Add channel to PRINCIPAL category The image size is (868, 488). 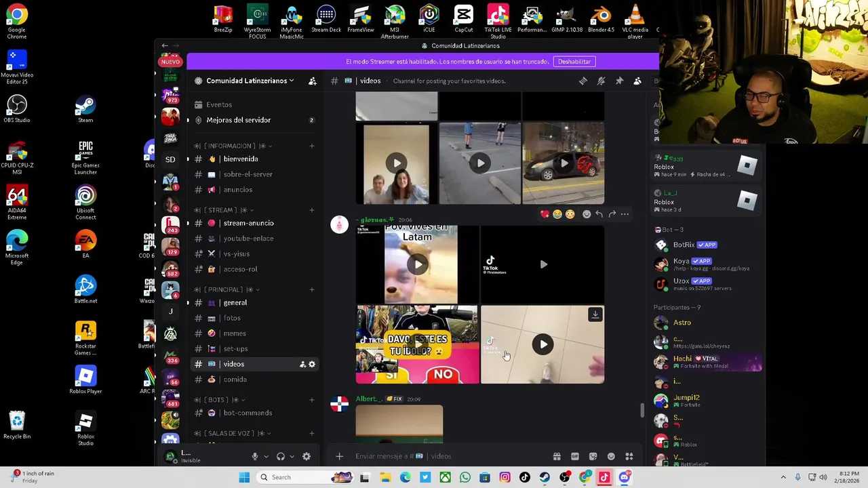tap(312, 289)
